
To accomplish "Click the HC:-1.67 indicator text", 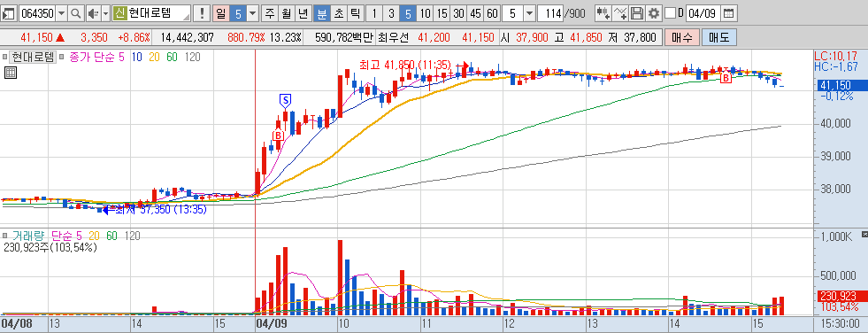I will click(x=835, y=66).
